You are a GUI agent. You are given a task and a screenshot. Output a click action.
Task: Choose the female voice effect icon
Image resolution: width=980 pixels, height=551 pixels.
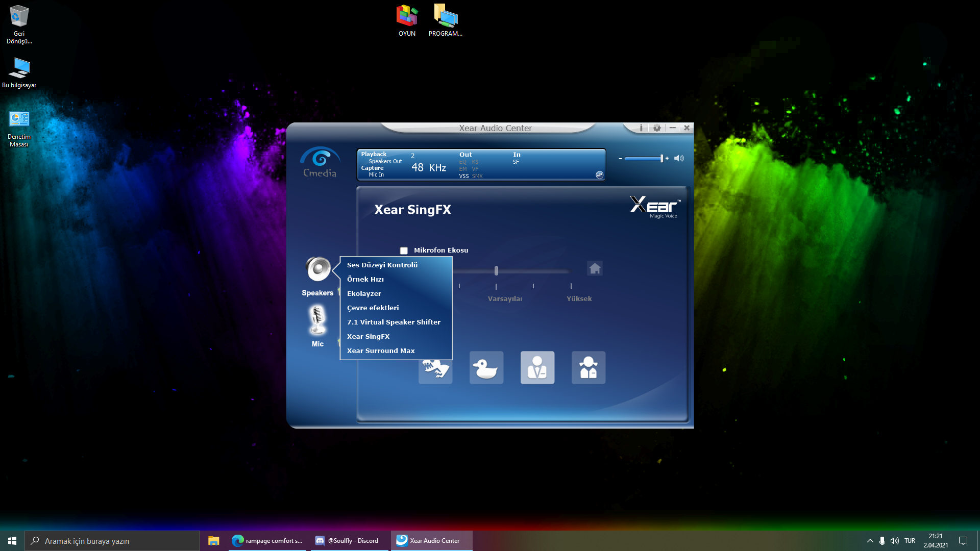[x=588, y=367]
